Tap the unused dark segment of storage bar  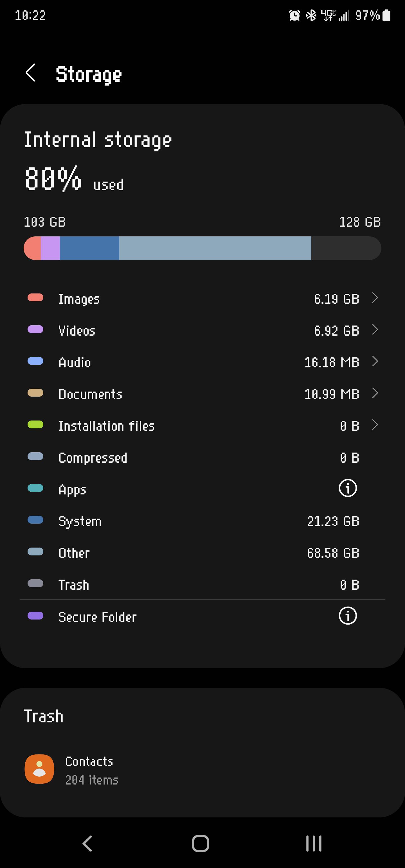pyautogui.click(x=346, y=248)
